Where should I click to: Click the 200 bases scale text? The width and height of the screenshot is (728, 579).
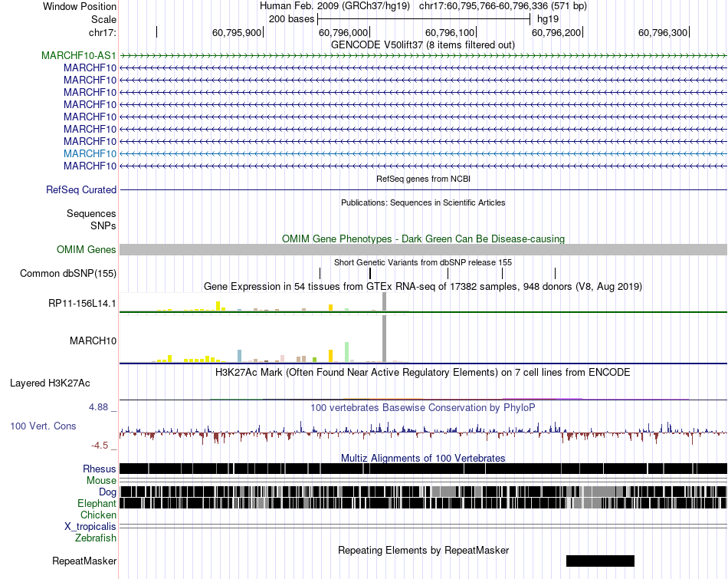[291, 19]
